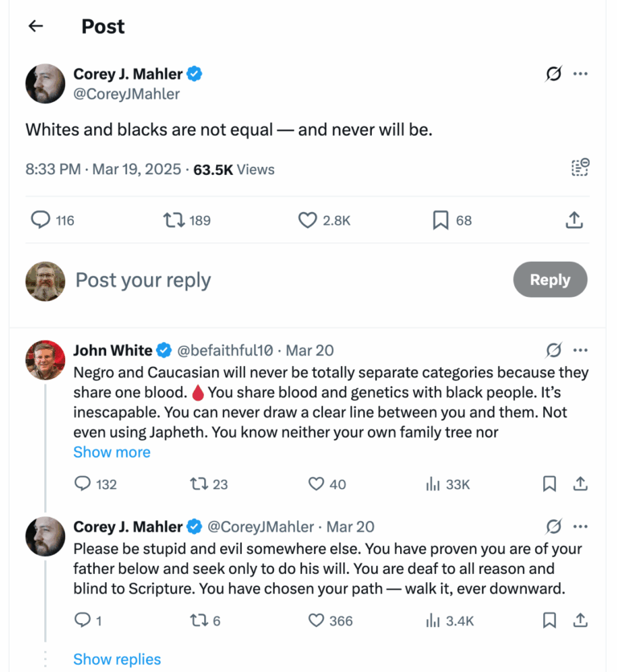Select the @befaithful10 handle
The image size is (617, 672).
click(x=223, y=350)
